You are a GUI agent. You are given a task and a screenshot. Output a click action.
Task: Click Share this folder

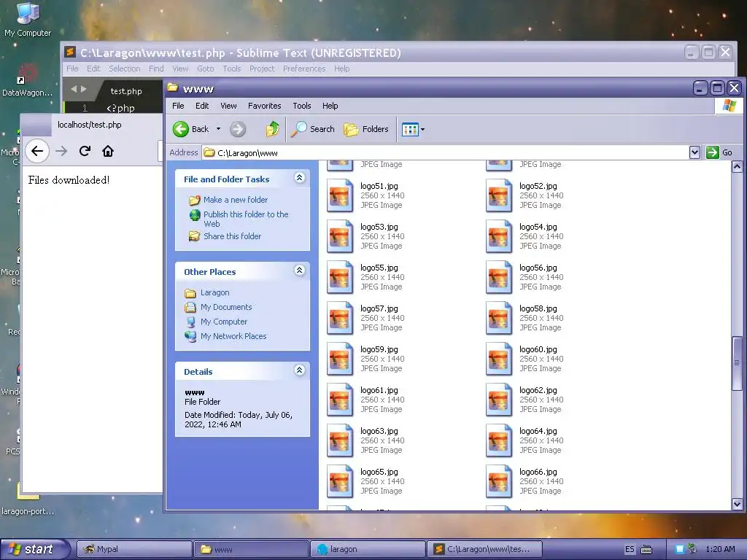click(x=232, y=236)
